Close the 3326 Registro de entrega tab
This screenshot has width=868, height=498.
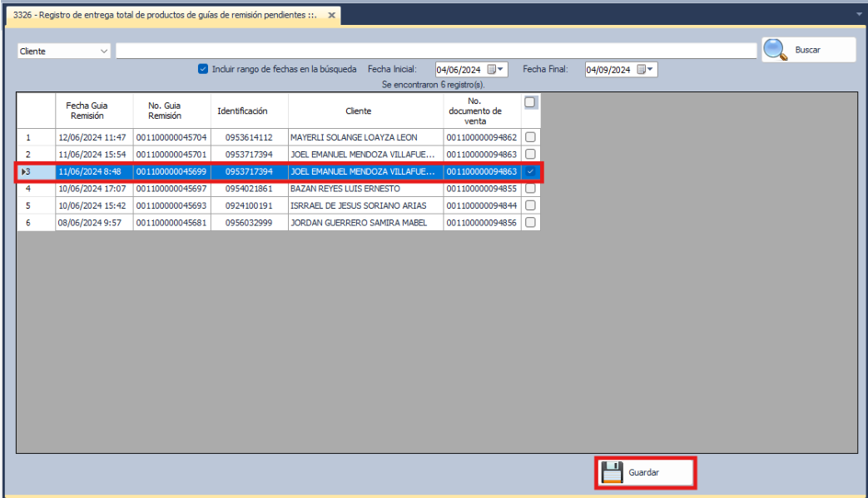click(x=331, y=15)
